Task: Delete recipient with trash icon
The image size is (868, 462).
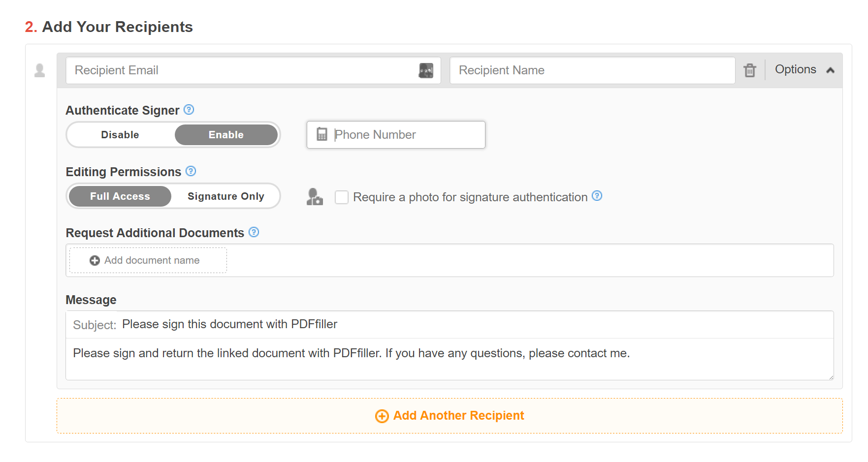Action: pos(750,70)
